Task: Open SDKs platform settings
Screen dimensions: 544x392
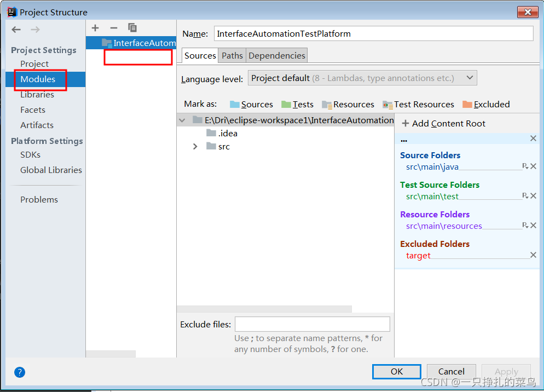Action: pyautogui.click(x=30, y=155)
